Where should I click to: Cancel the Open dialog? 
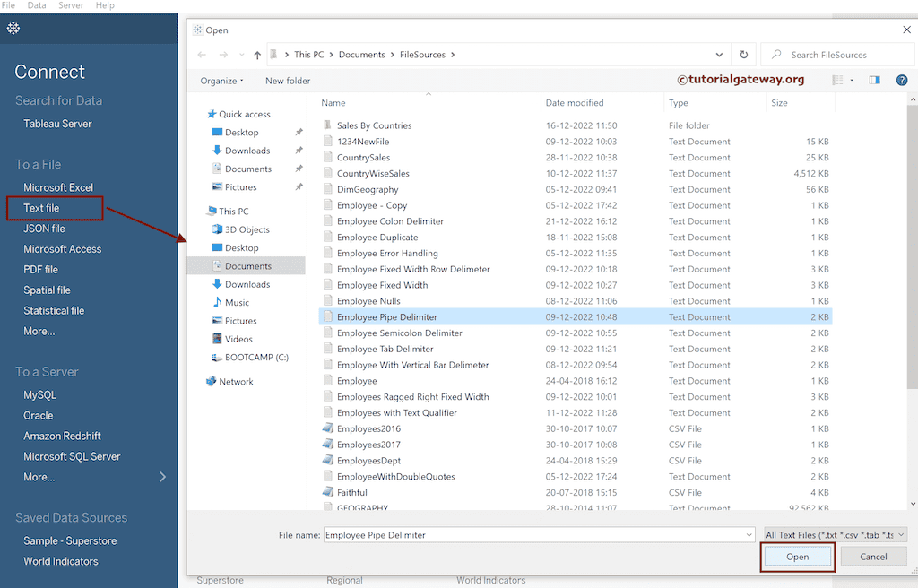[872, 556]
